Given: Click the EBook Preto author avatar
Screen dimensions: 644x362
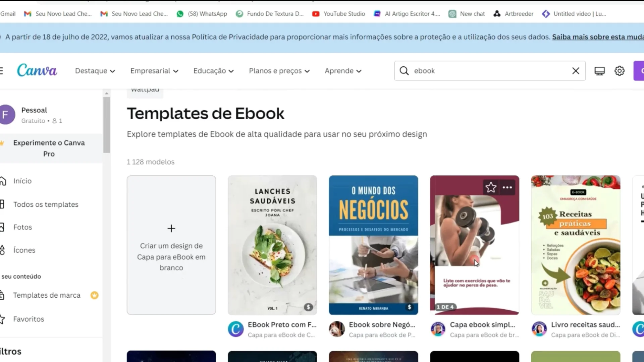Looking at the screenshot, I should click(236, 329).
